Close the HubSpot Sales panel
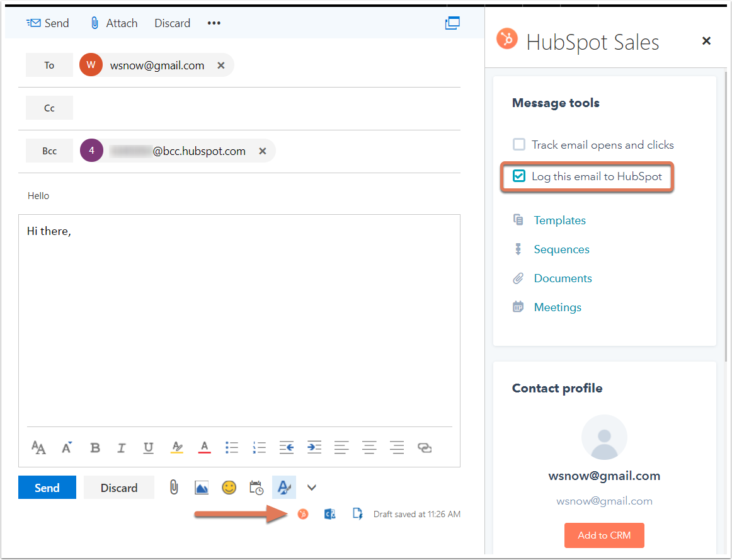Screen dimensions: 732x560 point(706,41)
